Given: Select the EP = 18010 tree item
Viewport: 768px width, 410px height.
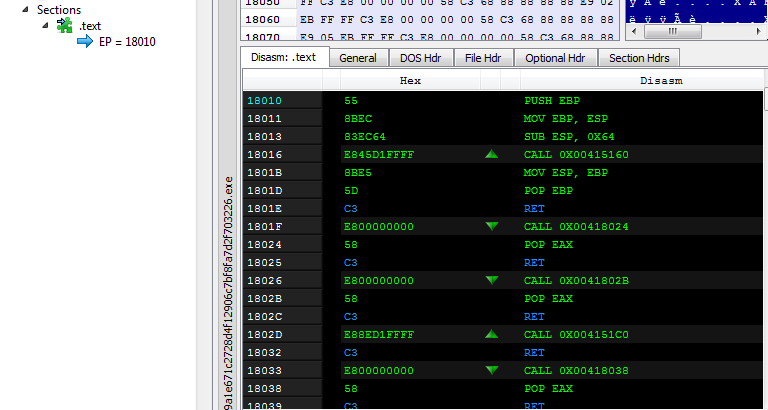Looking at the screenshot, I should coord(127,41).
